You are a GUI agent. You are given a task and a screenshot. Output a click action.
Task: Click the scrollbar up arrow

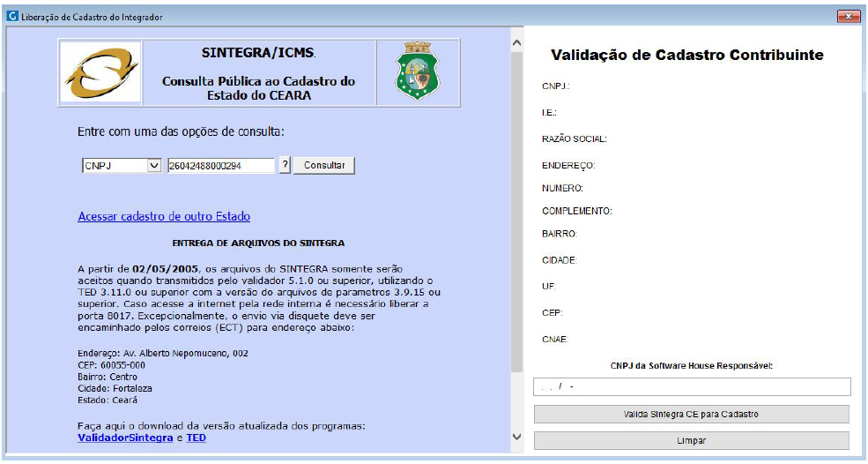pyautogui.click(x=516, y=42)
